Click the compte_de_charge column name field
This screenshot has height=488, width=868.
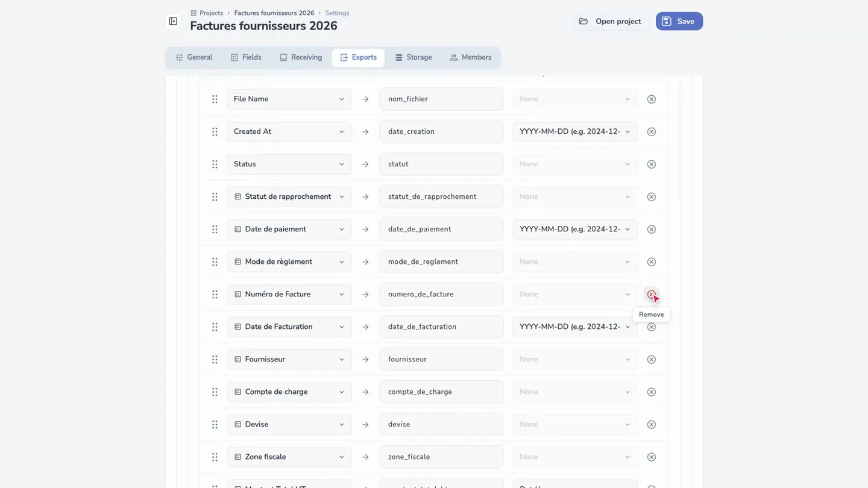pyautogui.click(x=441, y=392)
